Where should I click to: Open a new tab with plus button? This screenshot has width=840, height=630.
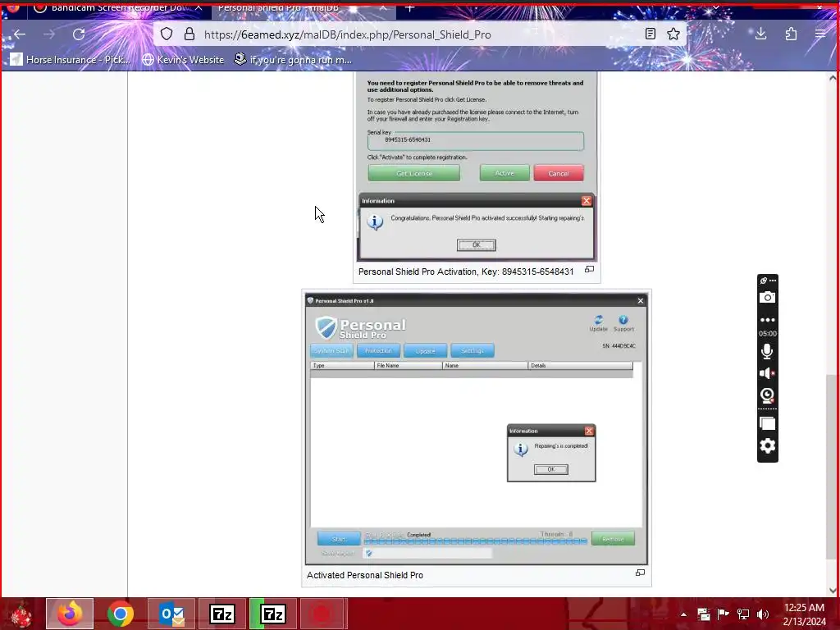(410, 7)
